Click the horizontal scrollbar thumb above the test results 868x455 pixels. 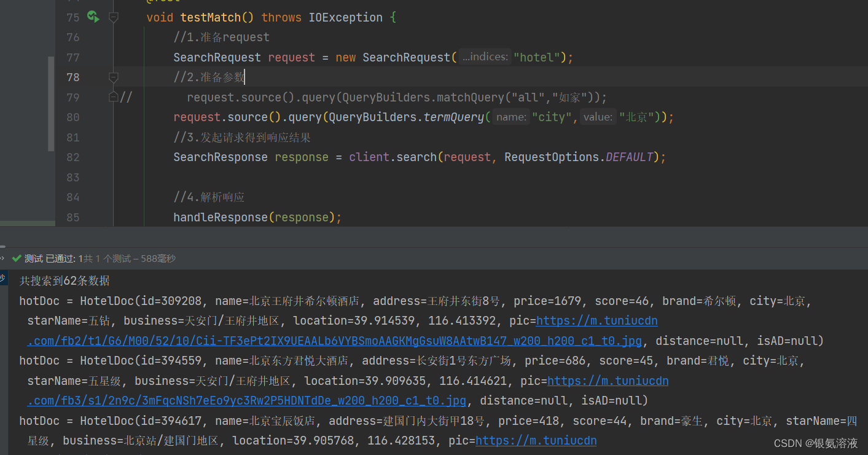[x=2, y=246]
